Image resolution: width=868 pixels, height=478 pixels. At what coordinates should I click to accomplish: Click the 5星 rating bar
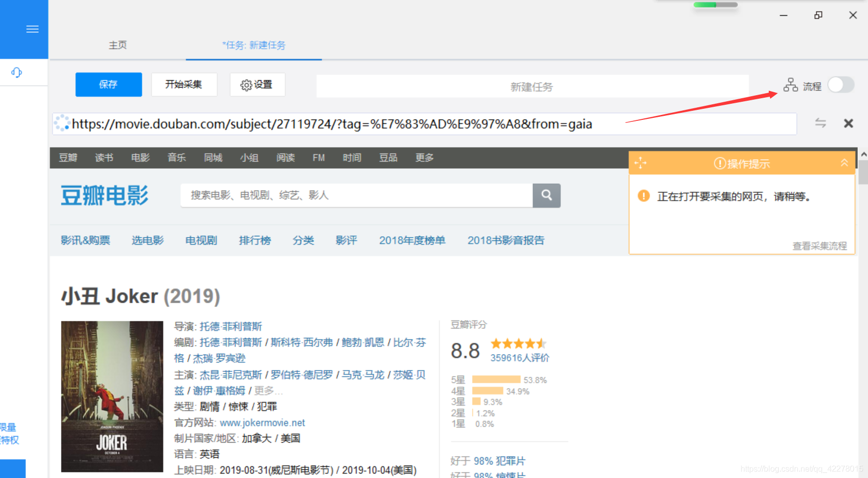pyautogui.click(x=496, y=379)
